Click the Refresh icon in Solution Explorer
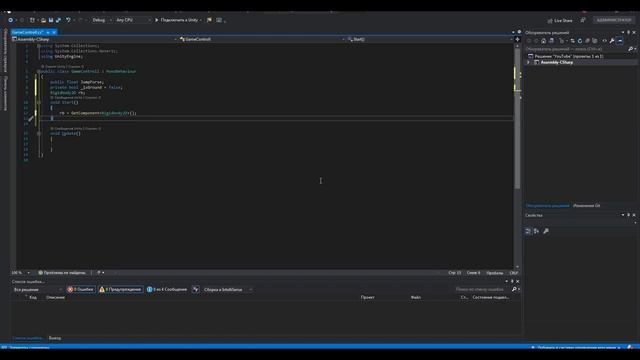Image resolution: width=640 pixels, height=360 pixels. [x=580, y=41]
